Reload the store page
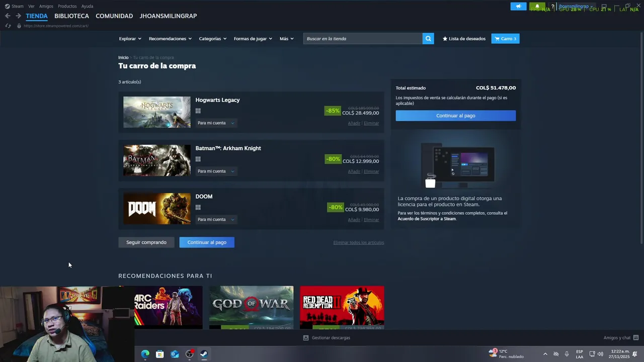This screenshot has height=362, width=644. pos(8,26)
